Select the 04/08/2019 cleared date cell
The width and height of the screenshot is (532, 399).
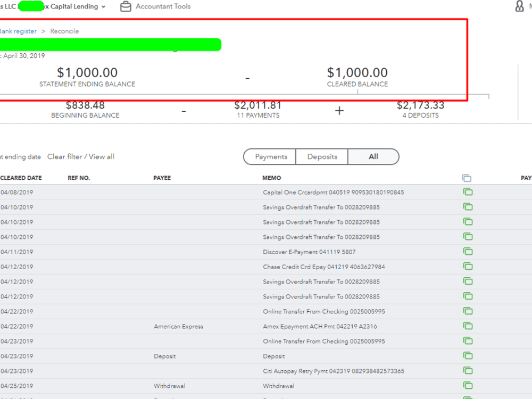coord(16,193)
